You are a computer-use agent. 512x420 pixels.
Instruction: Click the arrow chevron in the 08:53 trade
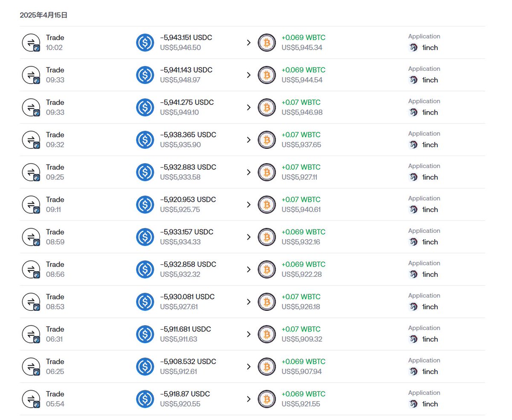(249, 302)
